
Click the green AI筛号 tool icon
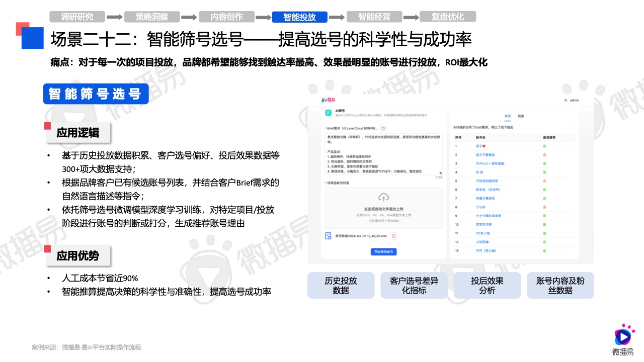pyautogui.click(x=328, y=113)
